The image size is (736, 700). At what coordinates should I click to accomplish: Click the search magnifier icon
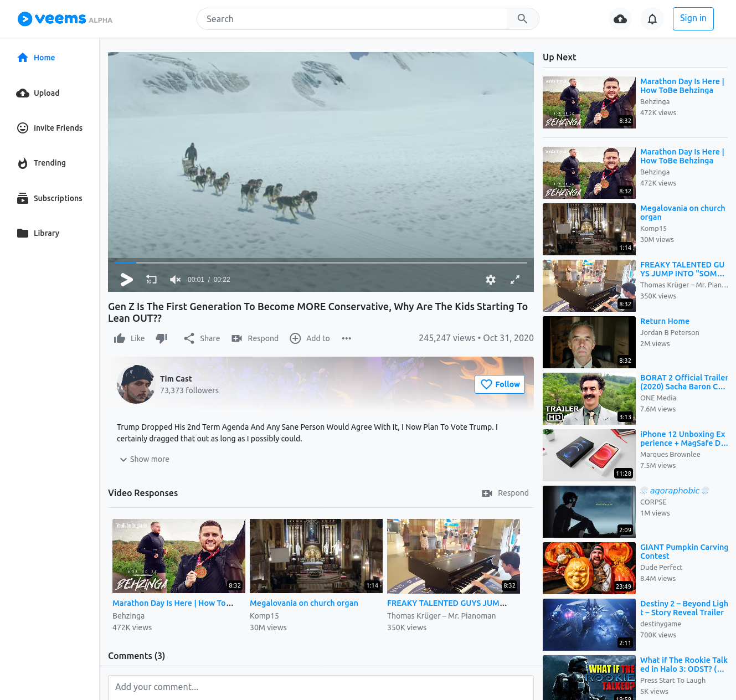[x=522, y=19]
